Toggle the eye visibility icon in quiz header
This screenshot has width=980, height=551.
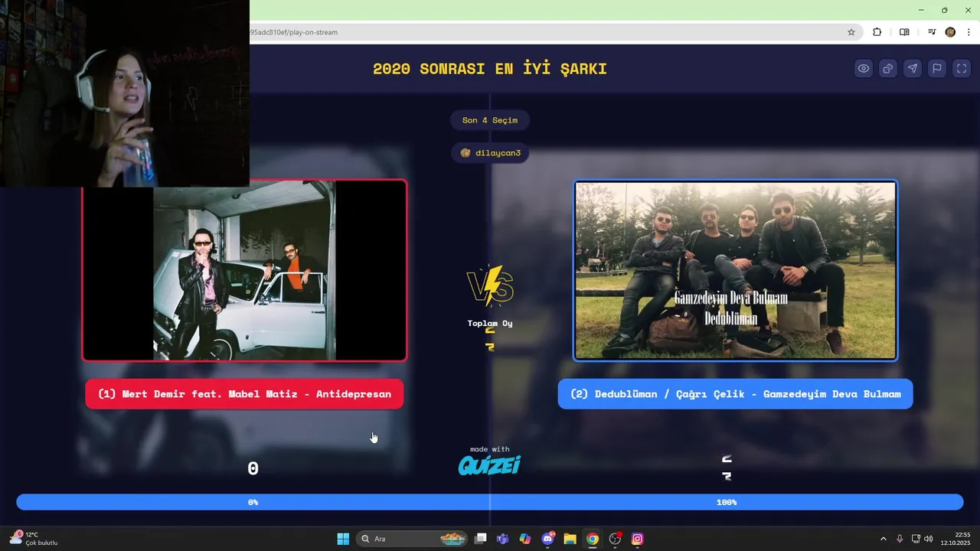[864, 68]
